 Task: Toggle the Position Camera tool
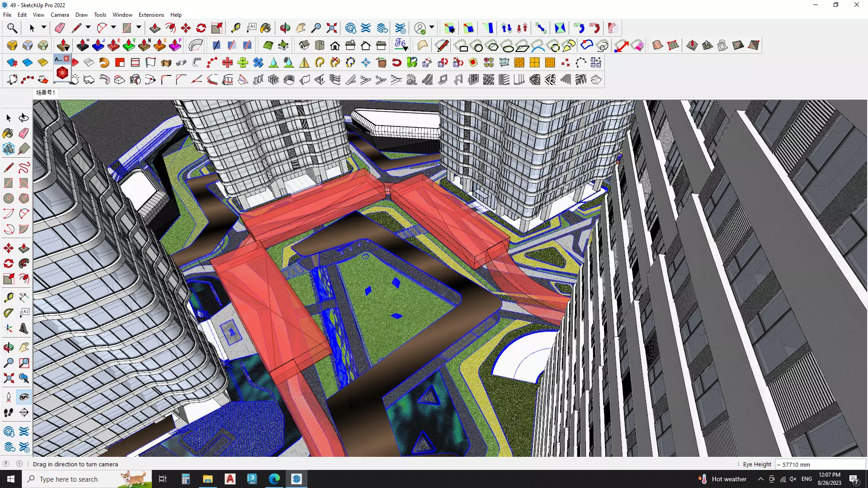tap(8, 397)
